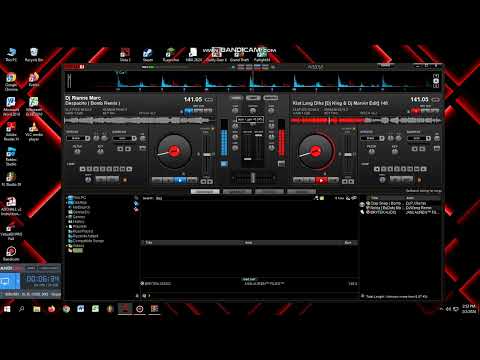
Task: Click the left deck jog wheel
Action: point(174,152)
